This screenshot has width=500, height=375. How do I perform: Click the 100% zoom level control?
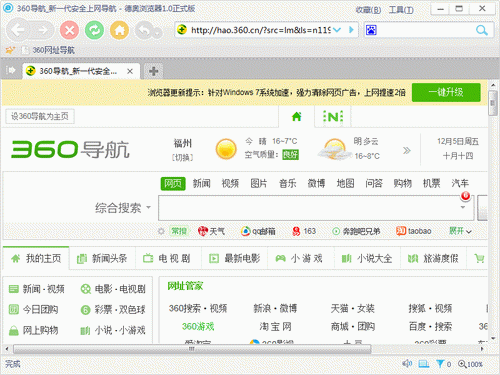pos(470,364)
